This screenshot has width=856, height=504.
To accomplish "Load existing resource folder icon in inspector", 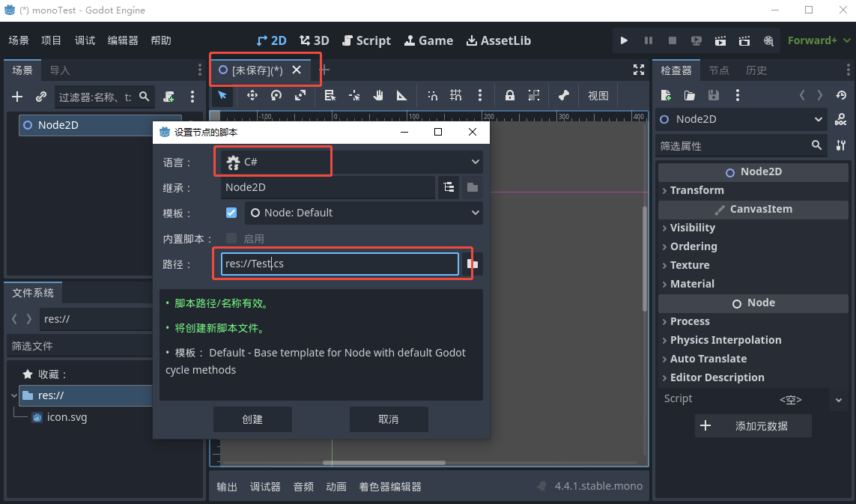I will coord(690,96).
